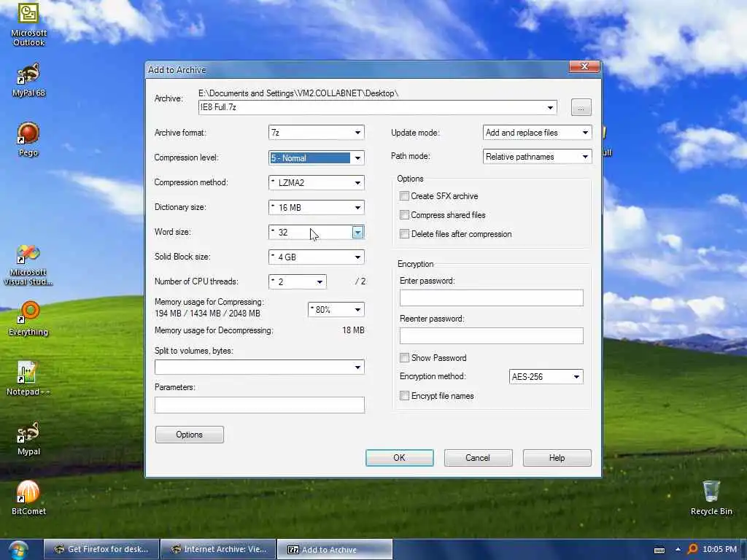
Task: Enable Delete files after compression
Action: pyautogui.click(x=404, y=234)
